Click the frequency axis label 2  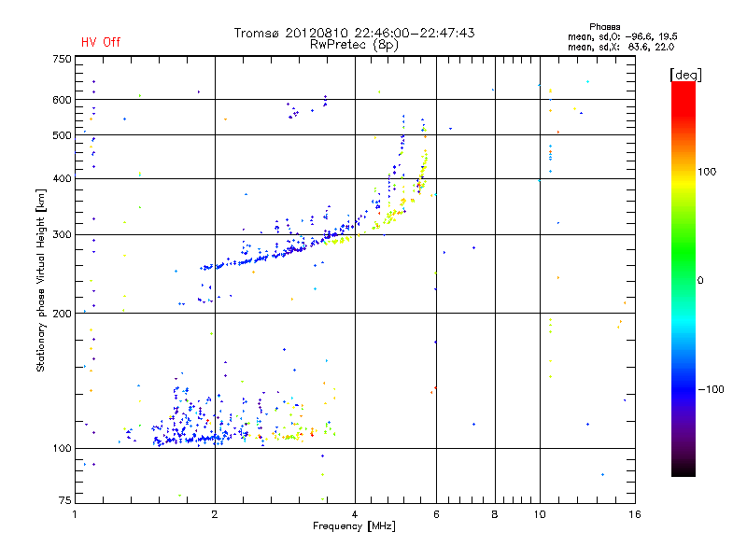[215, 514]
